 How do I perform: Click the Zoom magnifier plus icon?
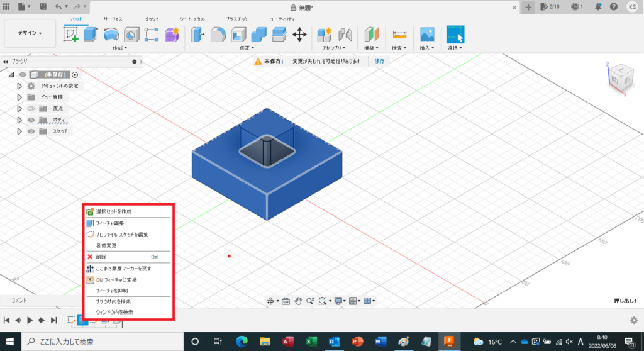[311, 301]
